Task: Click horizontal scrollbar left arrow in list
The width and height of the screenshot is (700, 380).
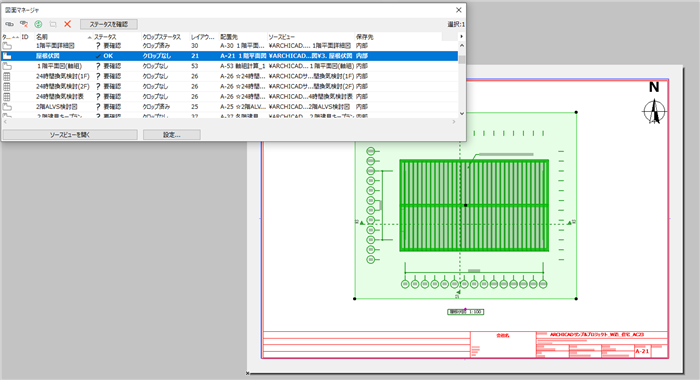Action: (x=5, y=121)
